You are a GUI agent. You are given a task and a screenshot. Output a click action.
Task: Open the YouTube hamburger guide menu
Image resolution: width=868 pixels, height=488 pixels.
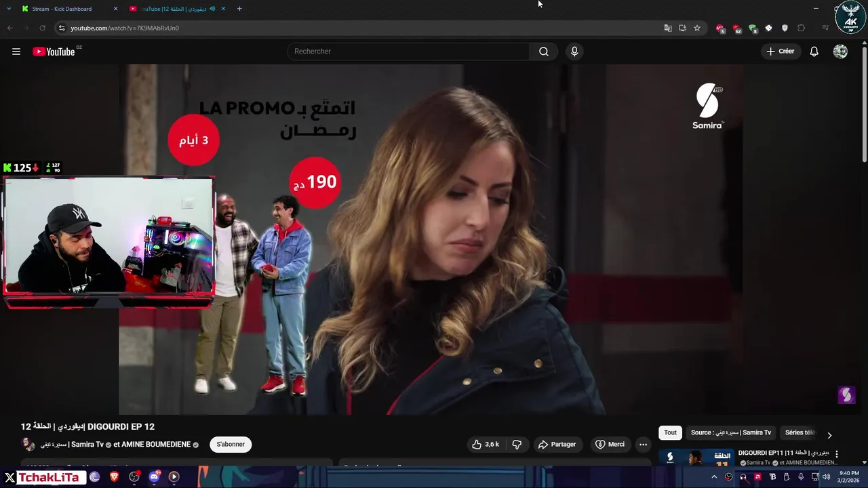[16, 52]
